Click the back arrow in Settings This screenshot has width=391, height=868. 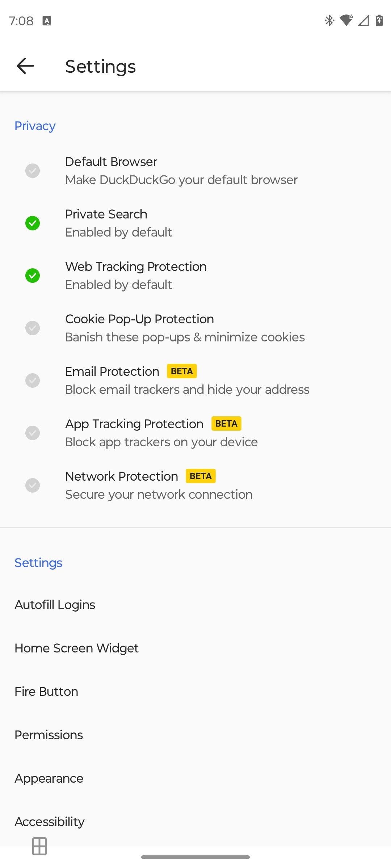pyautogui.click(x=25, y=65)
